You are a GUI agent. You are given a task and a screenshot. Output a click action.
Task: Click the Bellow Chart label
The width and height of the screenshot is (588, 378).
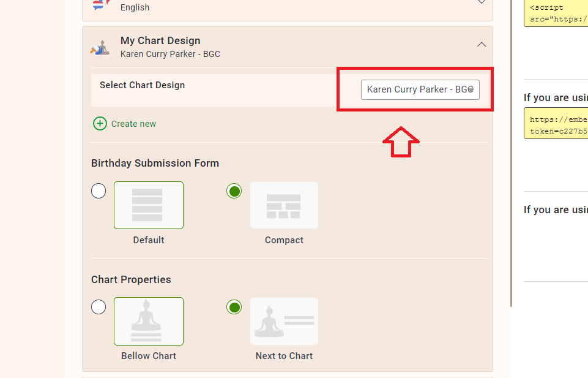149,356
